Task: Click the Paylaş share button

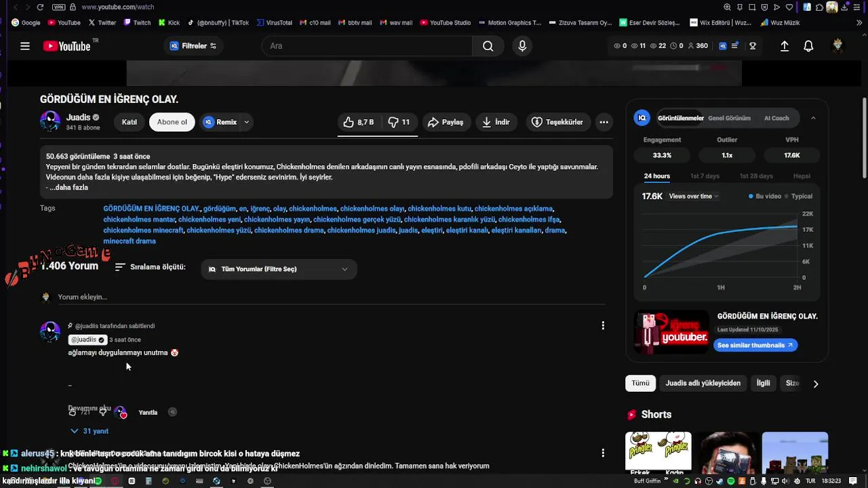Action: (x=446, y=122)
